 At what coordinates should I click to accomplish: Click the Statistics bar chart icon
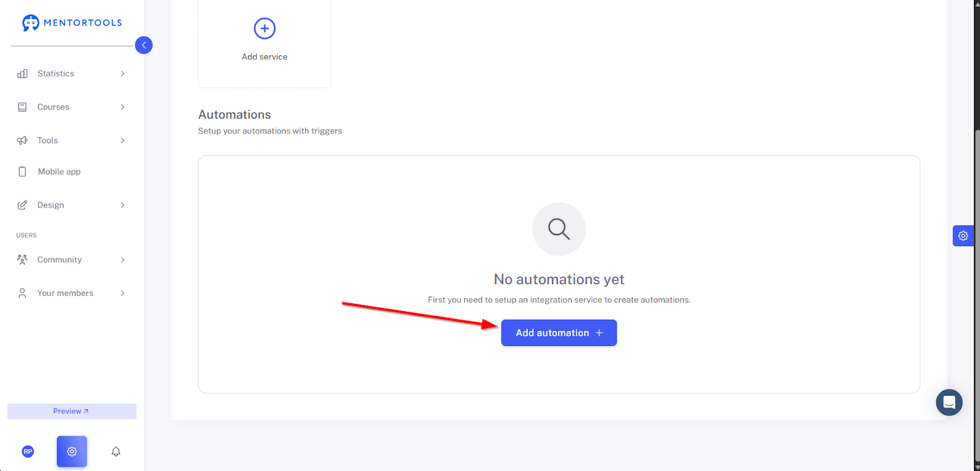coord(23,73)
